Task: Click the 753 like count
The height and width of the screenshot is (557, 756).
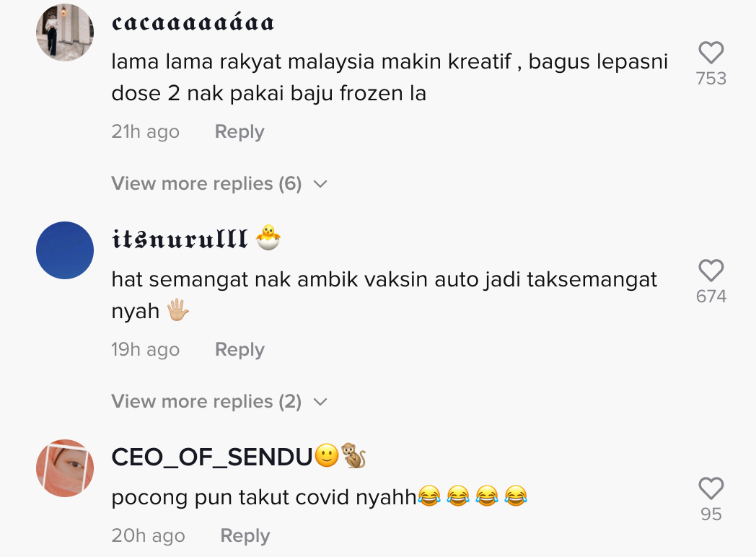Action: [x=711, y=79]
